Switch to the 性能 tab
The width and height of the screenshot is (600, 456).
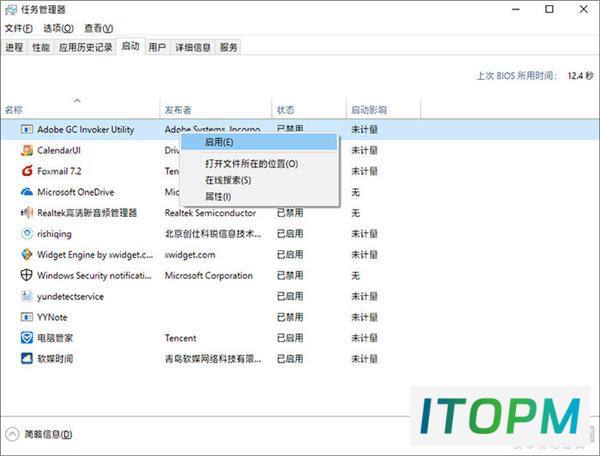tap(41, 47)
